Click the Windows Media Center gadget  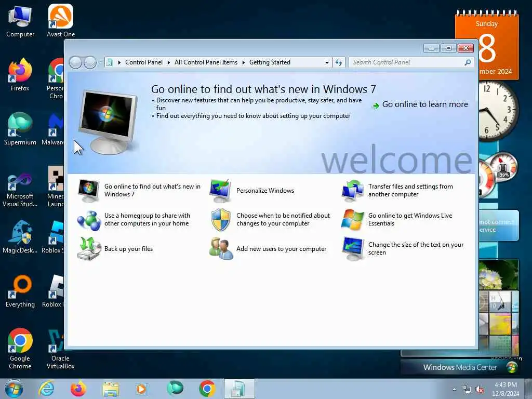[x=460, y=367]
